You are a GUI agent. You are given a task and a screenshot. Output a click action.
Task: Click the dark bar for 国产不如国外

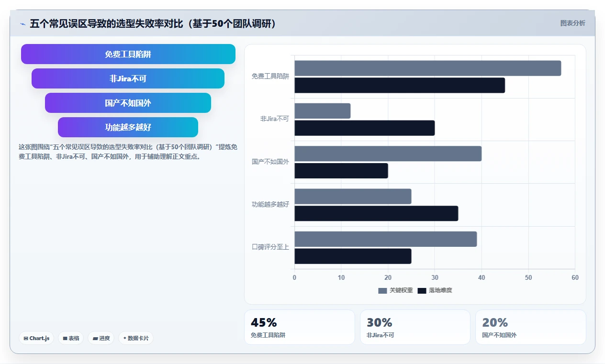341,171
